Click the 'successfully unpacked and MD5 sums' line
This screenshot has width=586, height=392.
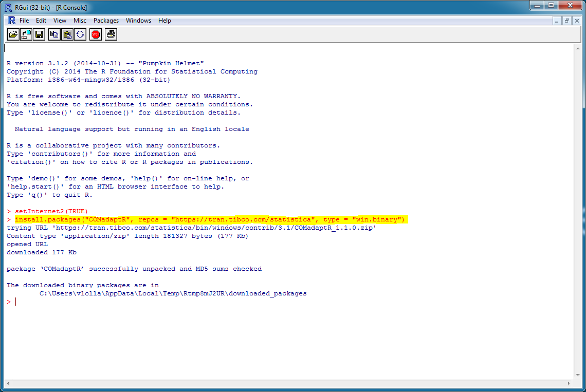coord(134,269)
